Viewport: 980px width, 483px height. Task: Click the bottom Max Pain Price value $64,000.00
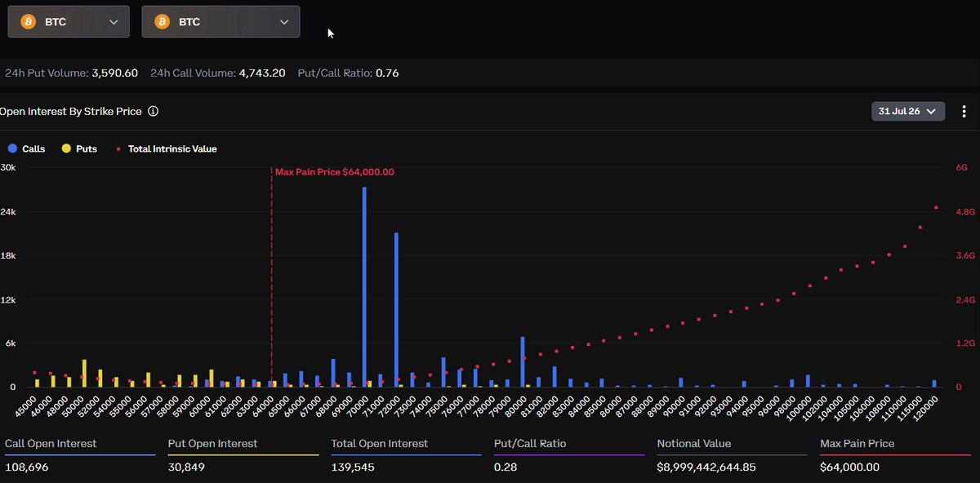point(850,467)
